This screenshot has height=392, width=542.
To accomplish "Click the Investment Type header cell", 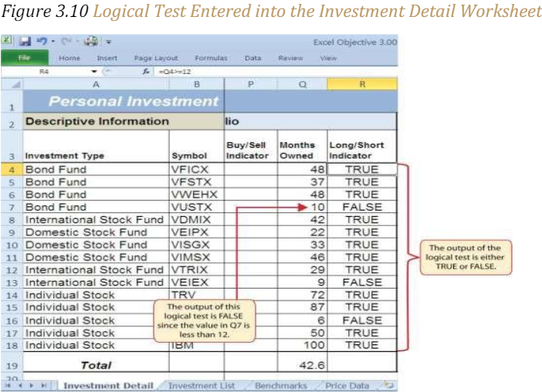I will (x=96, y=146).
